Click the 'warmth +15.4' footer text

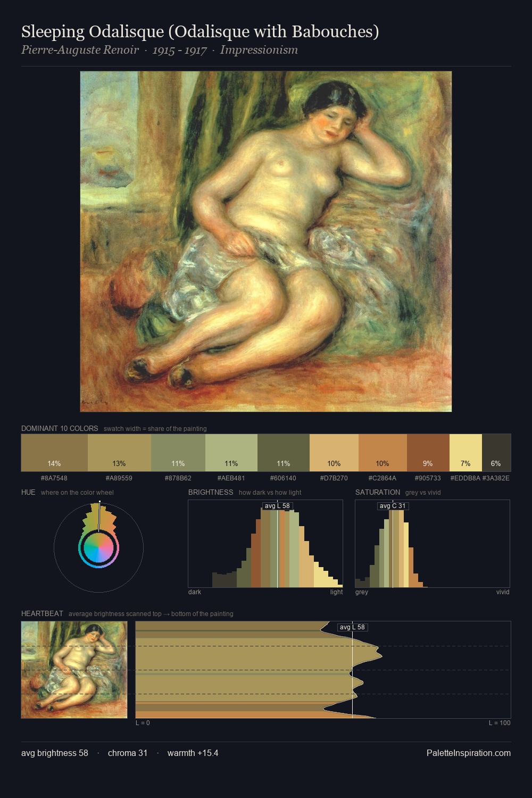(193, 753)
